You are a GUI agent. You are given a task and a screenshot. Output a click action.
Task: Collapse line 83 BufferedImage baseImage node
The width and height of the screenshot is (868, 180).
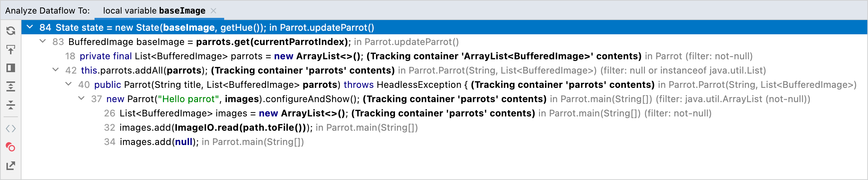pos(43,41)
